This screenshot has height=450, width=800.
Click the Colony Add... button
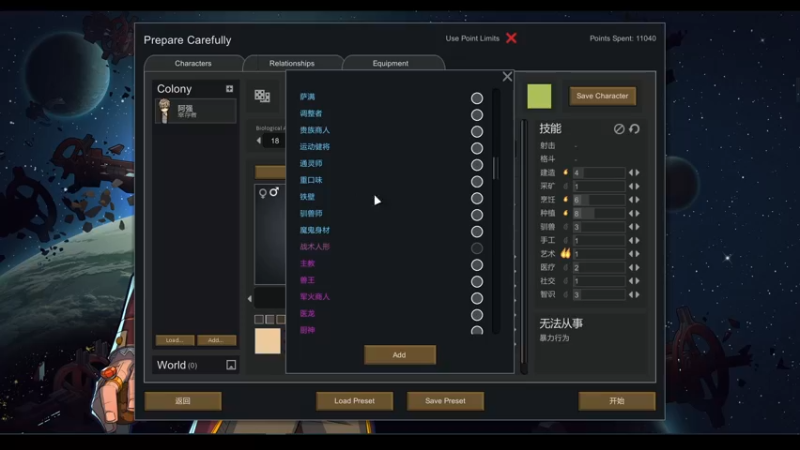click(216, 340)
